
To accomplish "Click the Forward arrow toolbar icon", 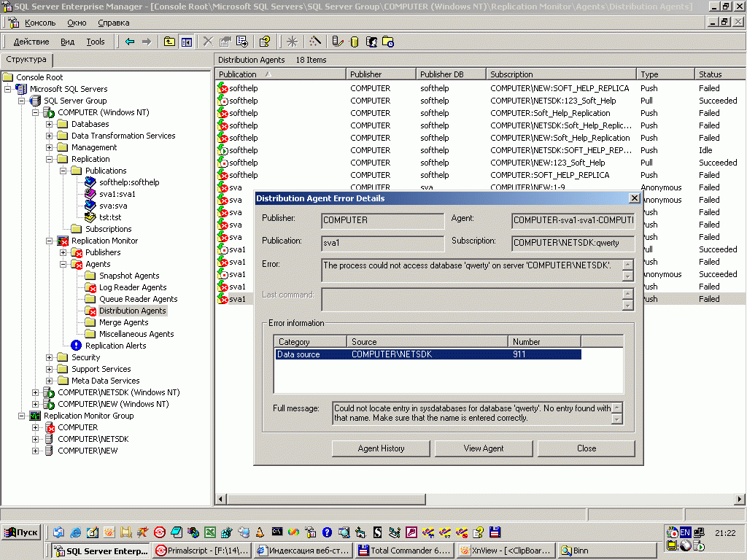I will click(x=147, y=42).
